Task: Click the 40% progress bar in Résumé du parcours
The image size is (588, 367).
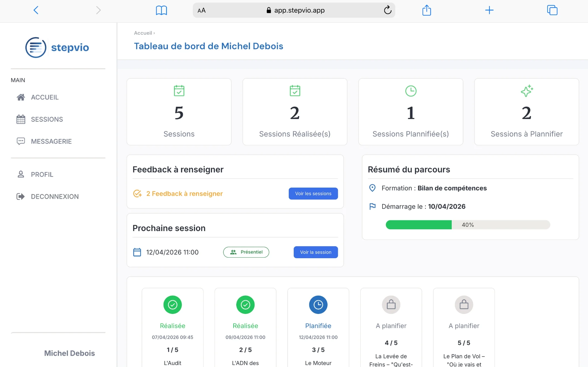Action: coord(467,225)
